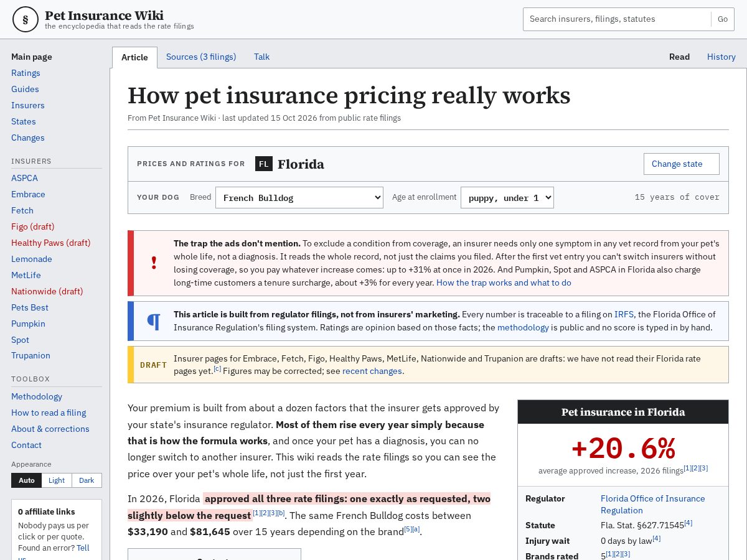747x560 pixels.
Task: Open the Lemonade insurer page
Action: pos(32,259)
